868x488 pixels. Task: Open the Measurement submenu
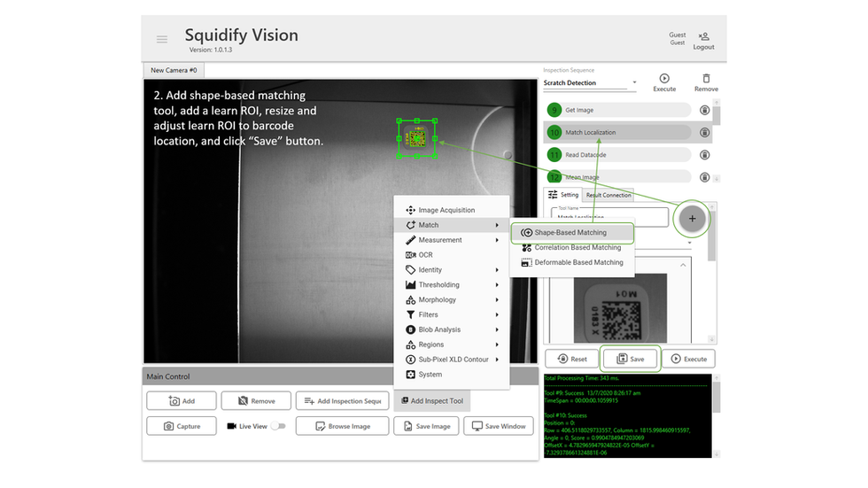point(451,240)
